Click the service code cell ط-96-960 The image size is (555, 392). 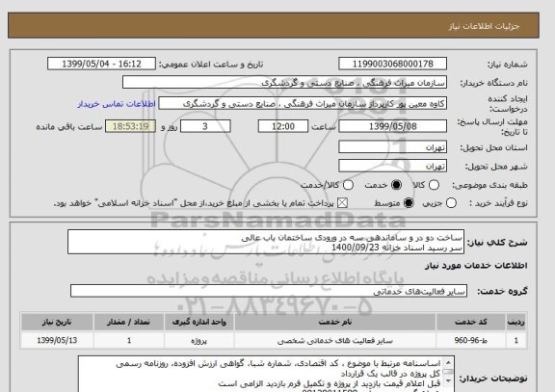point(471,340)
